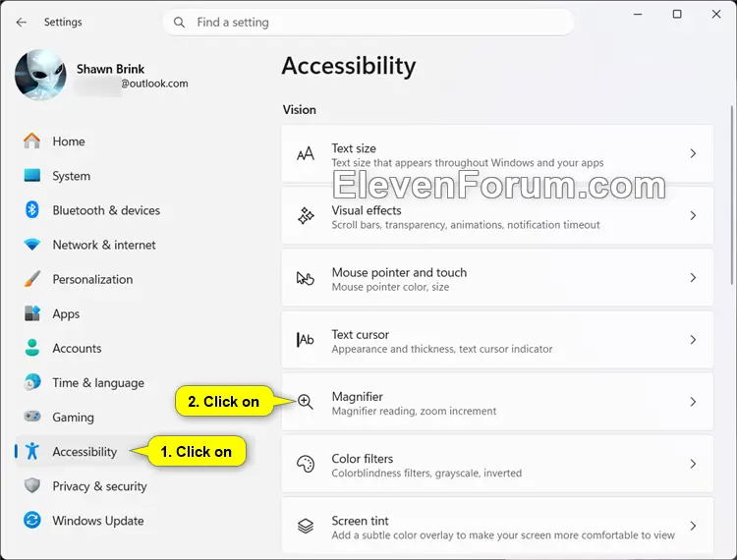
Task: Select Network & internet
Action: (x=135, y=245)
